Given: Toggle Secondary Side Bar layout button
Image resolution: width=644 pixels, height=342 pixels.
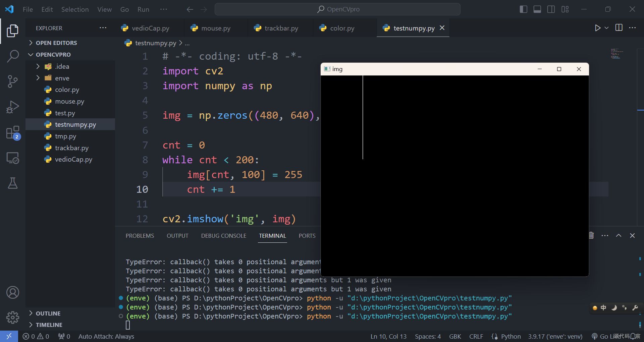Looking at the screenshot, I should [551, 9].
